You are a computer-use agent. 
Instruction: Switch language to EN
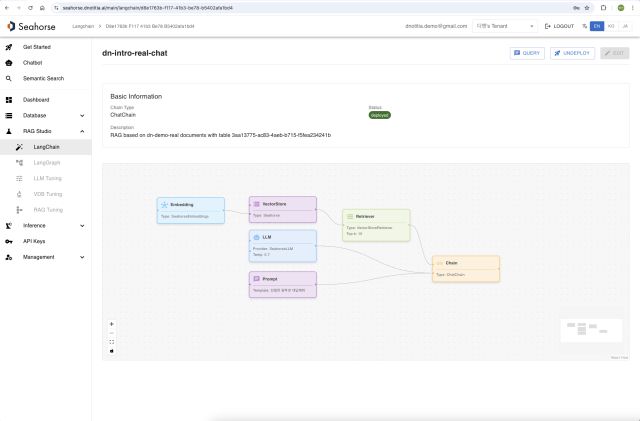(x=597, y=26)
